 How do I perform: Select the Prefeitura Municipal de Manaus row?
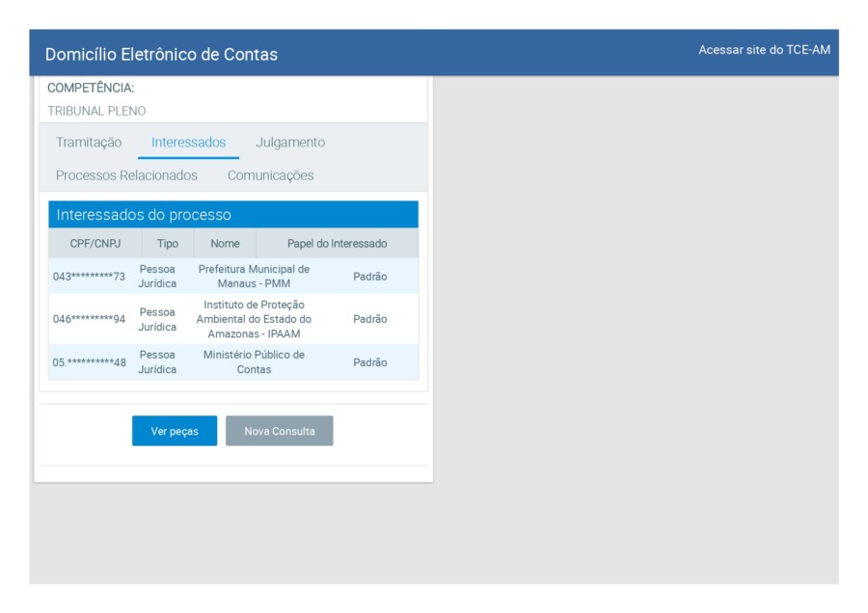tap(254, 277)
